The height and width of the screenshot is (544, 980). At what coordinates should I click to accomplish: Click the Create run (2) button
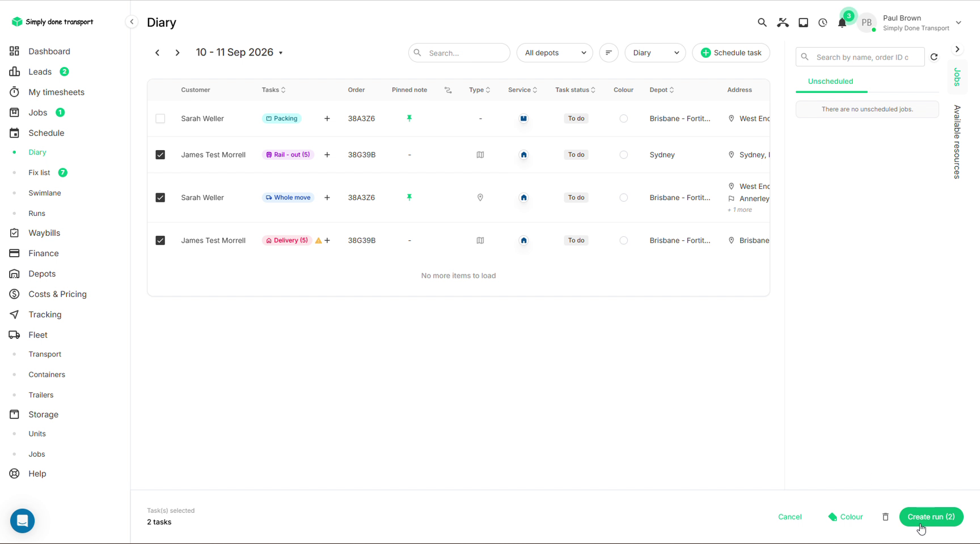[x=931, y=517]
